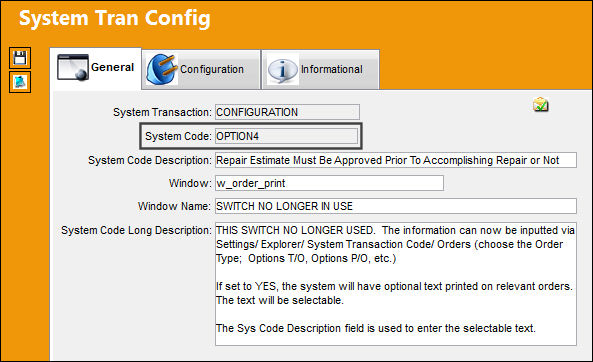This screenshot has width=593, height=362.
Task: Click the System Tran Config title
Action: [115, 19]
